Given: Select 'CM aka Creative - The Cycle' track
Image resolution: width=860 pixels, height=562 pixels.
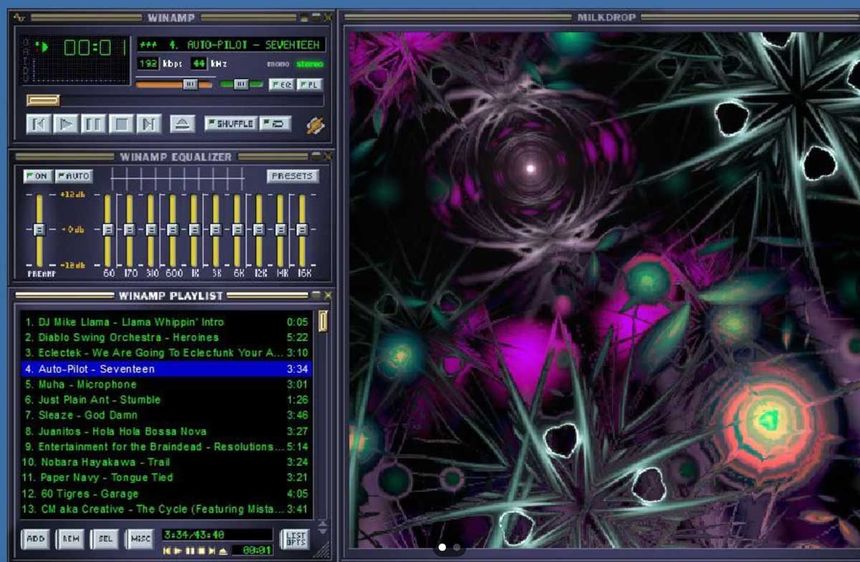Looking at the screenshot, I should [166, 509].
